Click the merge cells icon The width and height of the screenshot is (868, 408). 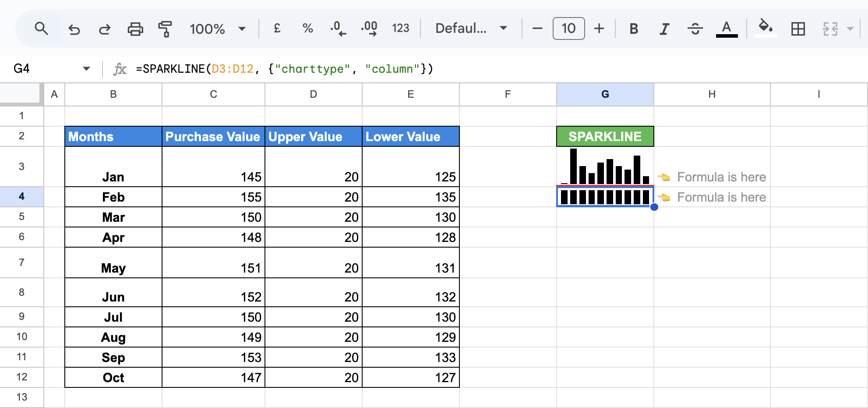[x=830, y=29]
